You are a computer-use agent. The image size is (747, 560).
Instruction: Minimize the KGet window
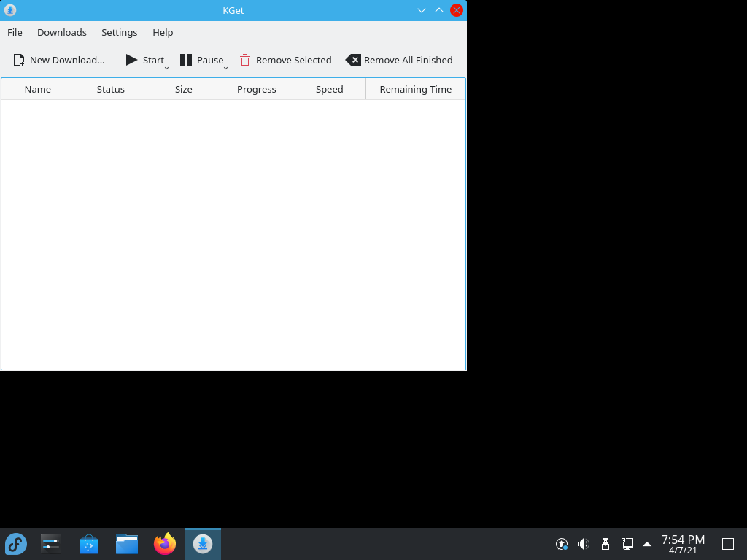(x=422, y=10)
